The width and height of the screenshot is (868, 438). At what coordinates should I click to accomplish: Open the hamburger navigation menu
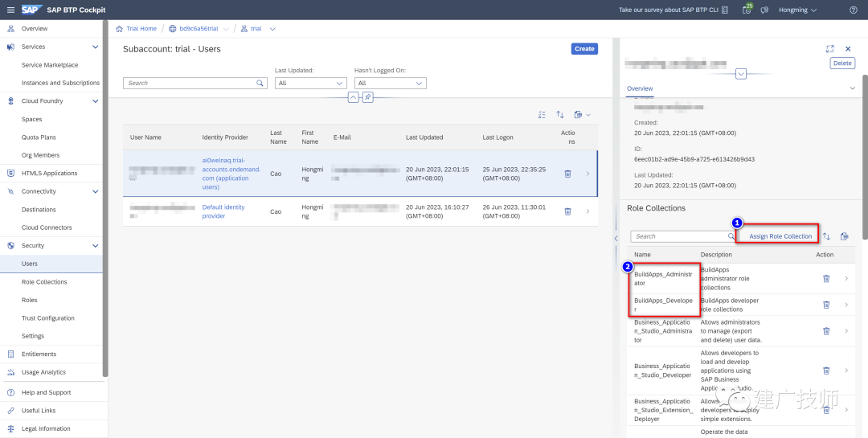10,10
